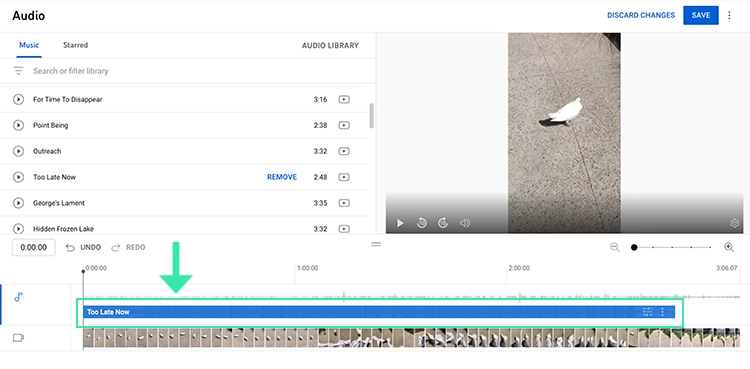Zoom in the timeline

pos(728,247)
